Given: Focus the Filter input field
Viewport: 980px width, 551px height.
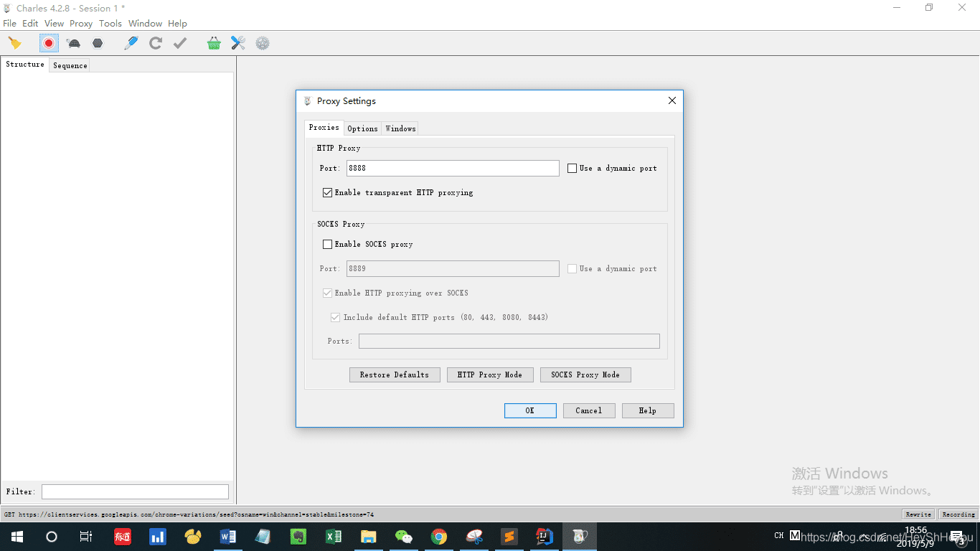Looking at the screenshot, I should click(135, 491).
